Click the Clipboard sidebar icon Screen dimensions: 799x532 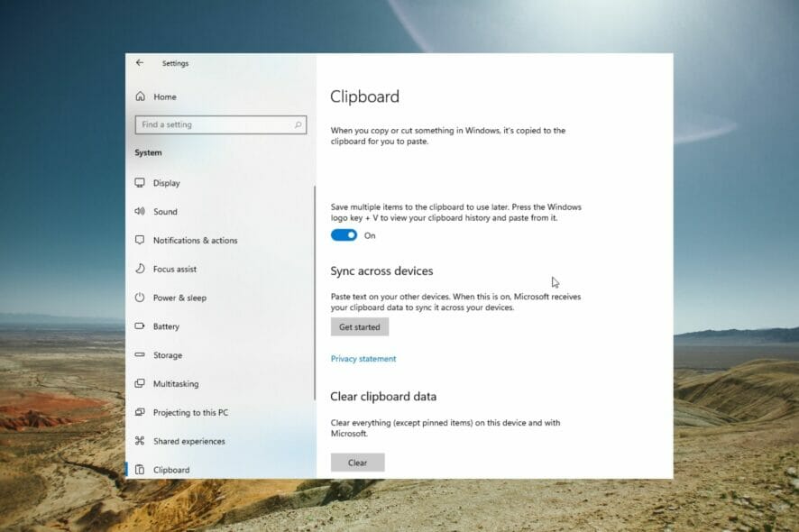click(140, 469)
